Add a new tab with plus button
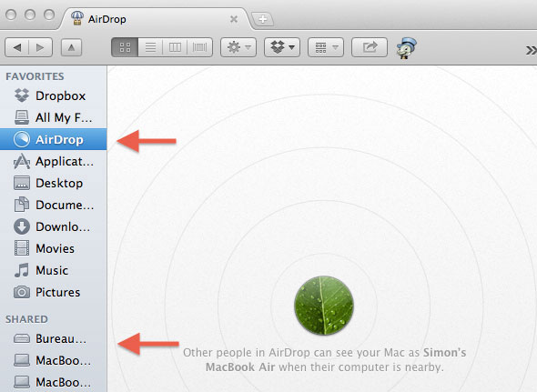 [x=263, y=19]
